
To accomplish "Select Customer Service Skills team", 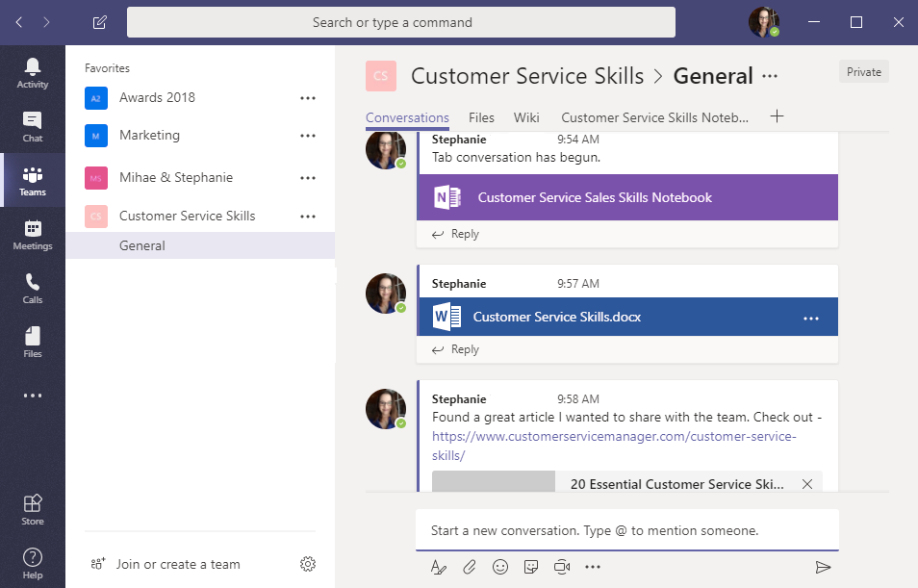I will [x=187, y=217].
